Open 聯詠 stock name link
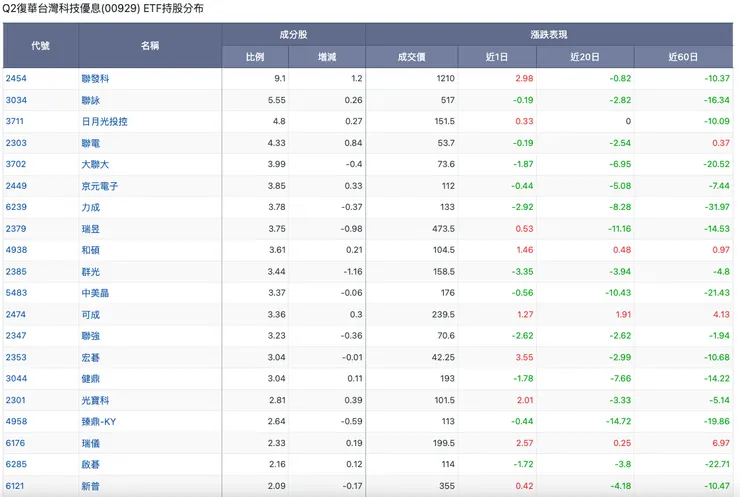The height and width of the screenshot is (497, 740). [91, 100]
